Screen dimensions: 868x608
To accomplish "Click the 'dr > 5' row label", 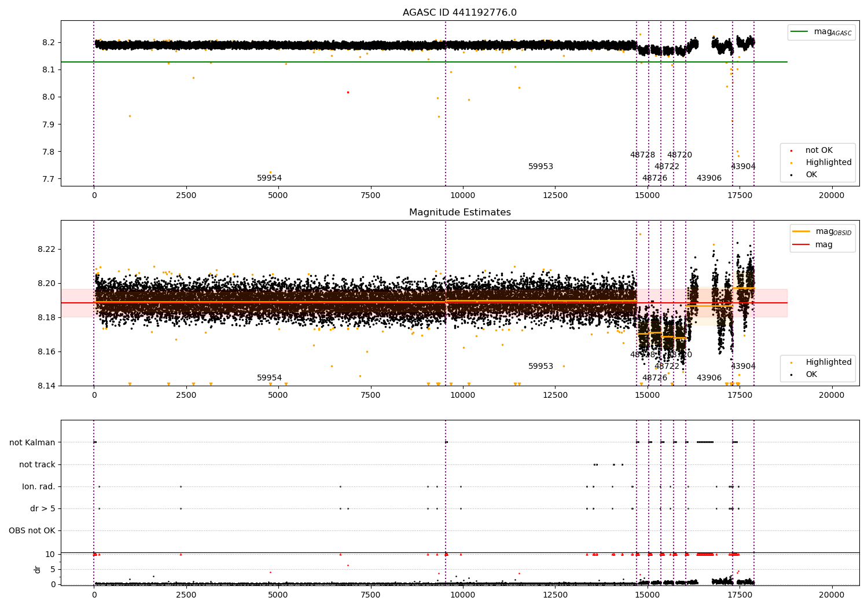I will pyautogui.click(x=43, y=508).
